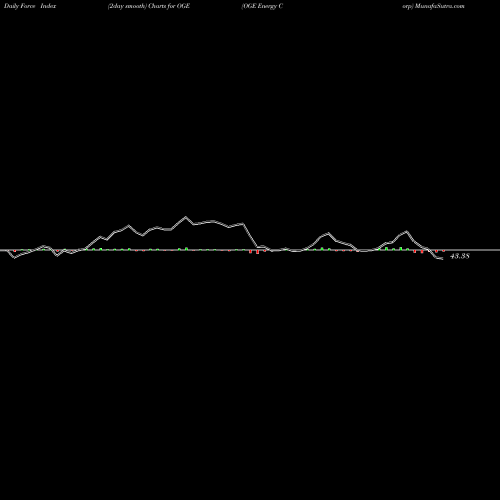The width and height of the screenshot is (500, 500).
Task: Click the '(2day smooth) Charts for OGE' label
Action: [149, 6]
